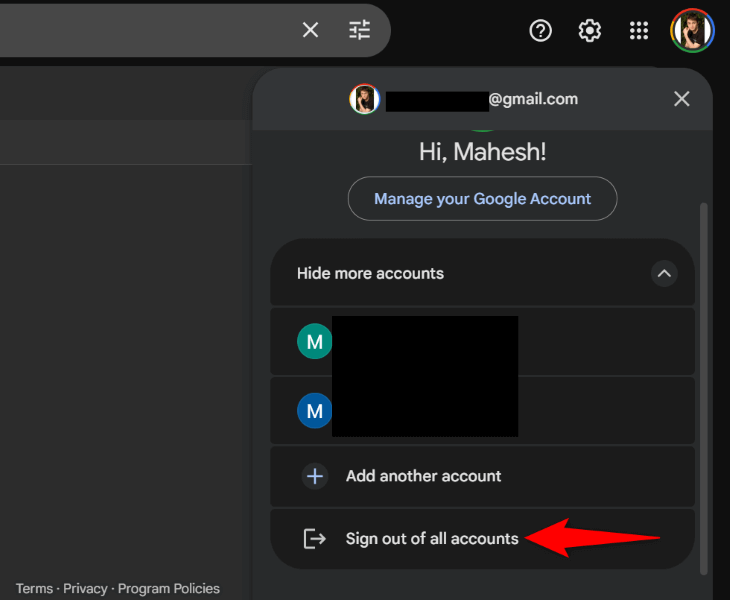
Task: Switch to the green M account
Action: pyautogui.click(x=314, y=342)
